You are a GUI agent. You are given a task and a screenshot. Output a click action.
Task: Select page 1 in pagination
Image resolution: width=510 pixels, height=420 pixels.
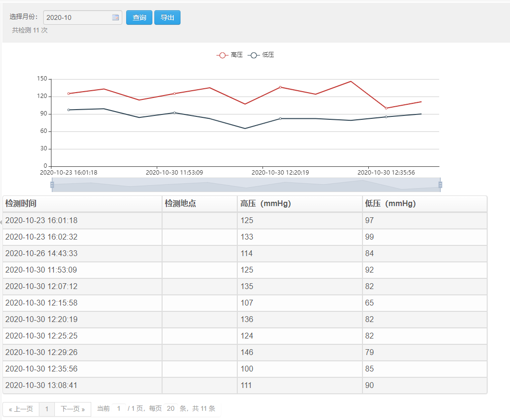tap(47, 409)
